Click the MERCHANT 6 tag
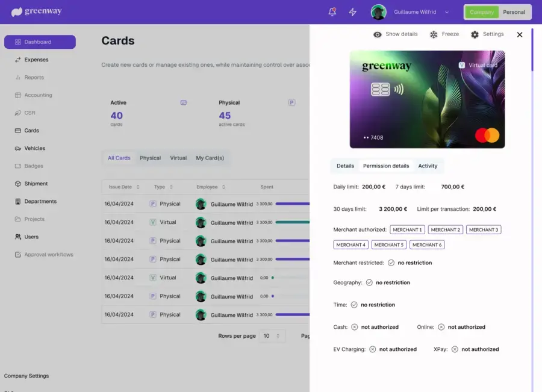Viewport: 542px width, 392px height. (427, 244)
